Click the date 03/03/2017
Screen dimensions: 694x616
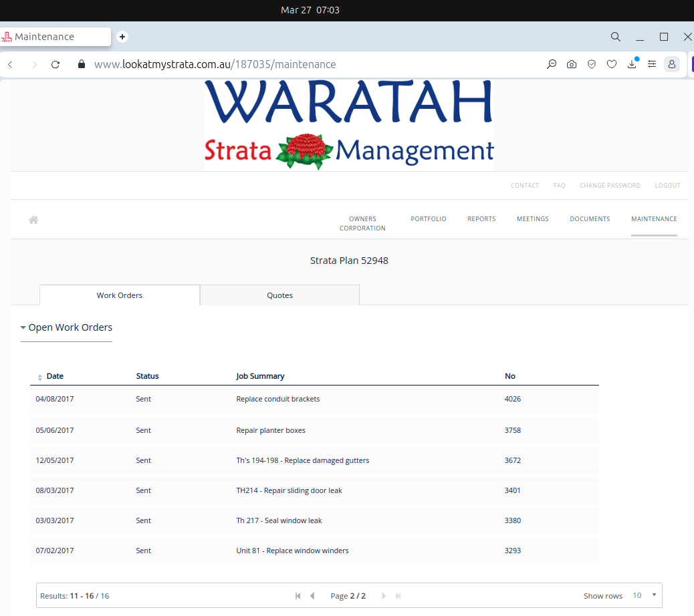55,520
